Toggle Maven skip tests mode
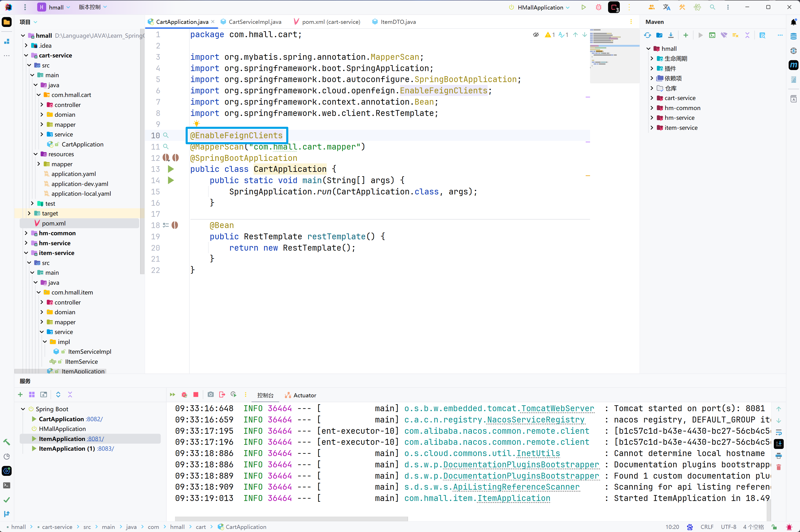Screen dimensions: 800x532 click(x=736, y=35)
